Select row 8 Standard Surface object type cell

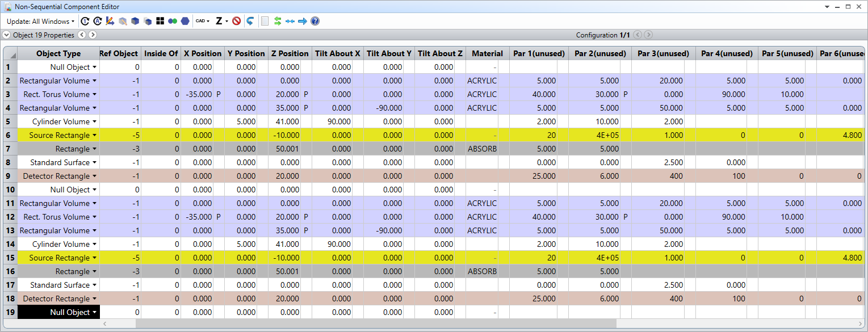(x=58, y=162)
